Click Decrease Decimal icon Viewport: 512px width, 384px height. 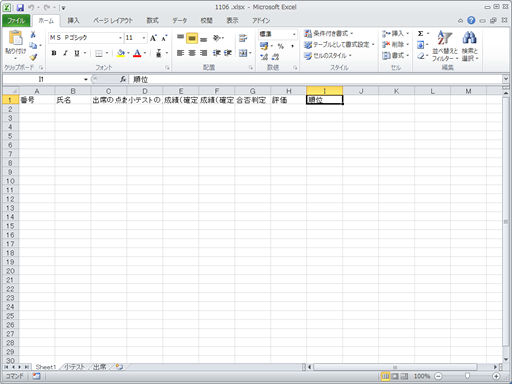275,57
